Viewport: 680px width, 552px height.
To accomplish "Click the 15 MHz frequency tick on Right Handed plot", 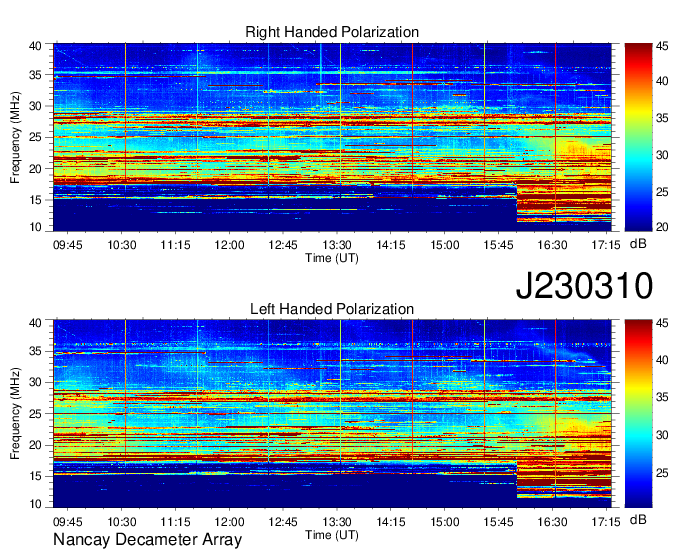I will click(35, 200).
